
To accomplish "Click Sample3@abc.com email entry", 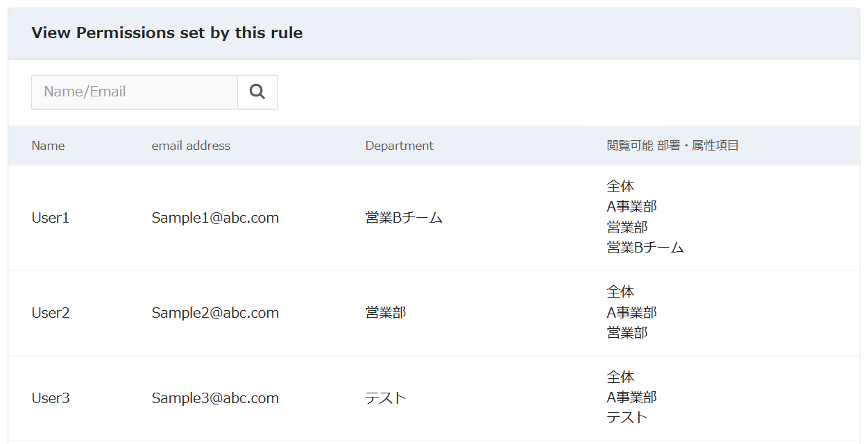I will point(215,398).
